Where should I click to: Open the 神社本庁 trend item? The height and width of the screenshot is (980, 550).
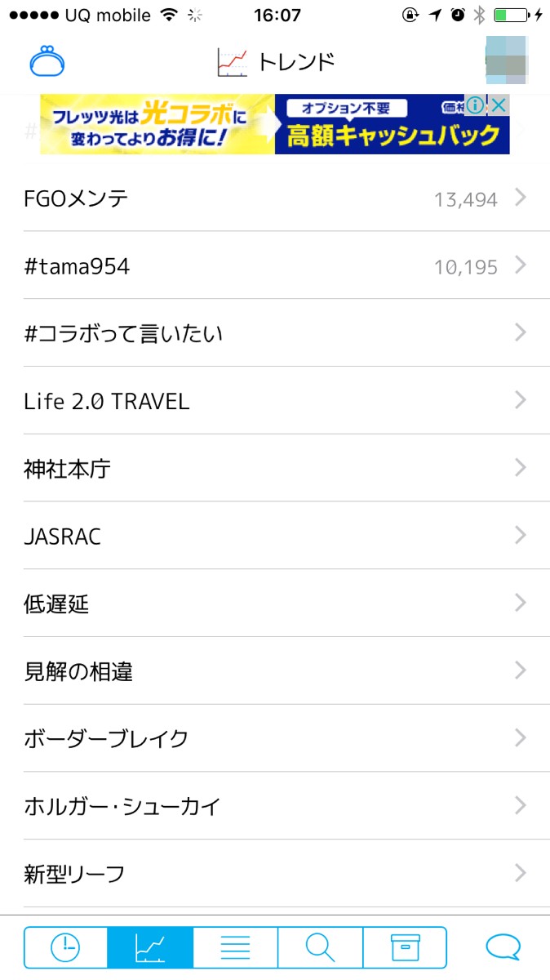(67, 469)
